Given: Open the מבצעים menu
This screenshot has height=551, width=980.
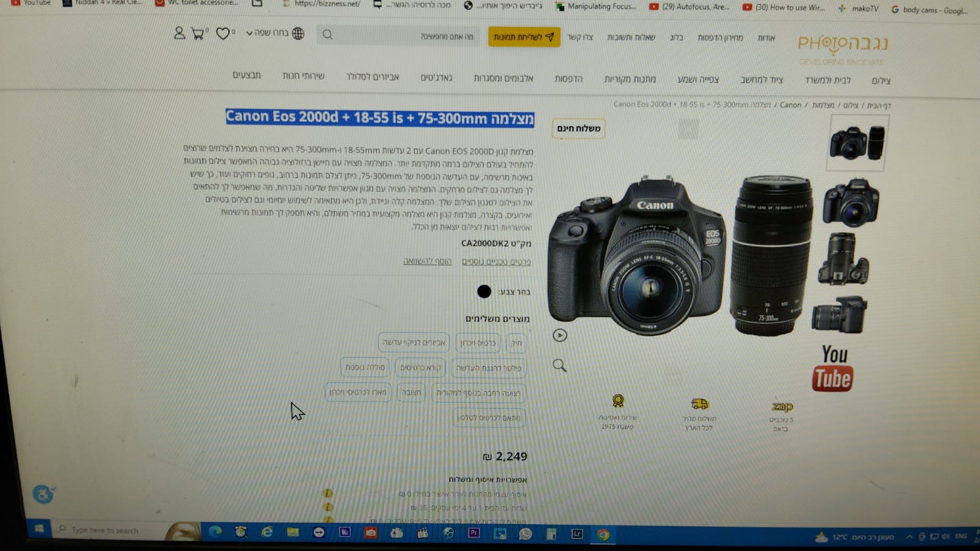Looking at the screenshot, I should pos(246,75).
